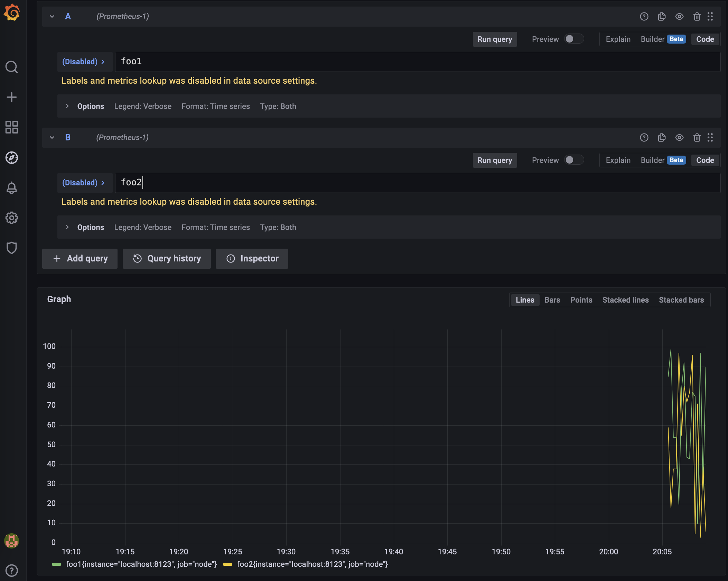Switch graph style to Stacked lines
The height and width of the screenshot is (581, 728).
click(x=625, y=300)
